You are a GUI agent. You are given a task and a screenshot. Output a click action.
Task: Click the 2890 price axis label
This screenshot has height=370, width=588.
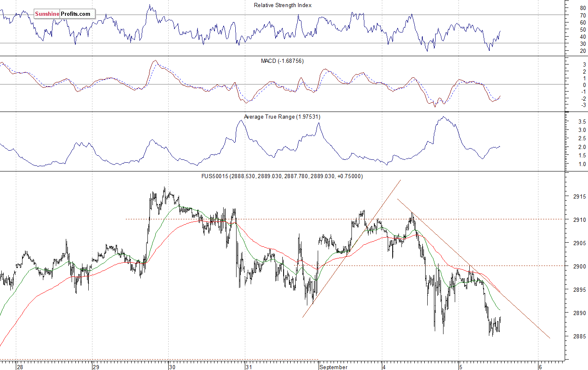[580, 313]
